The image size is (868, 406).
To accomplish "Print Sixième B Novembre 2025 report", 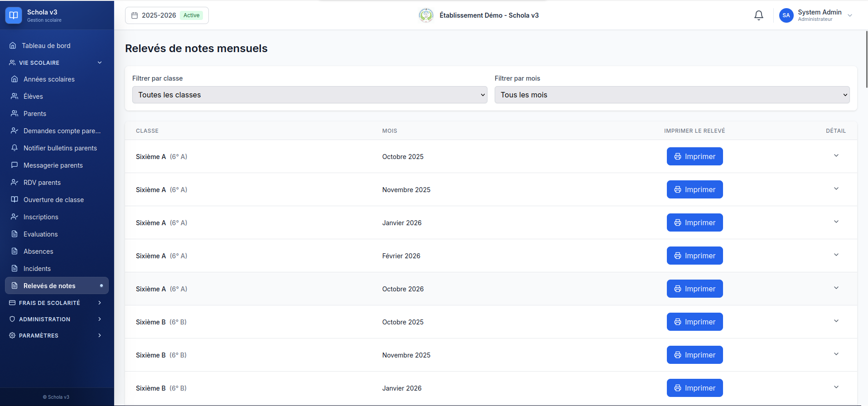I will click(x=694, y=355).
